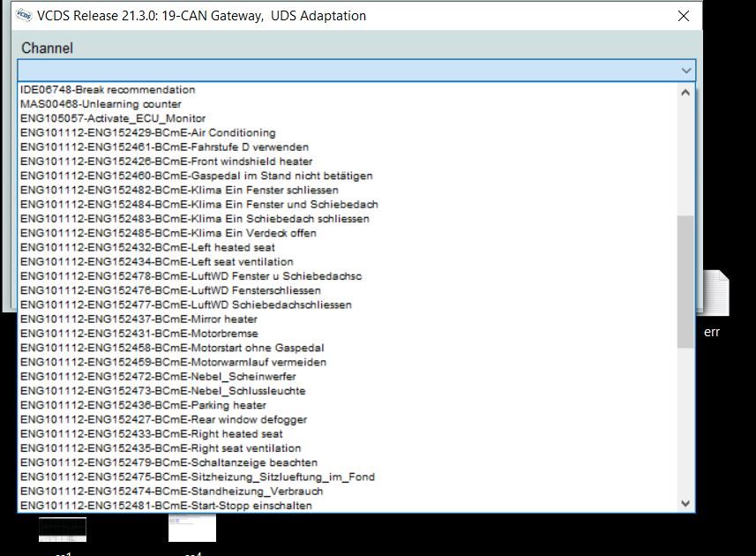Image resolution: width=756 pixels, height=556 pixels.
Task: Close the UDS Adaptation window
Action: [x=683, y=16]
